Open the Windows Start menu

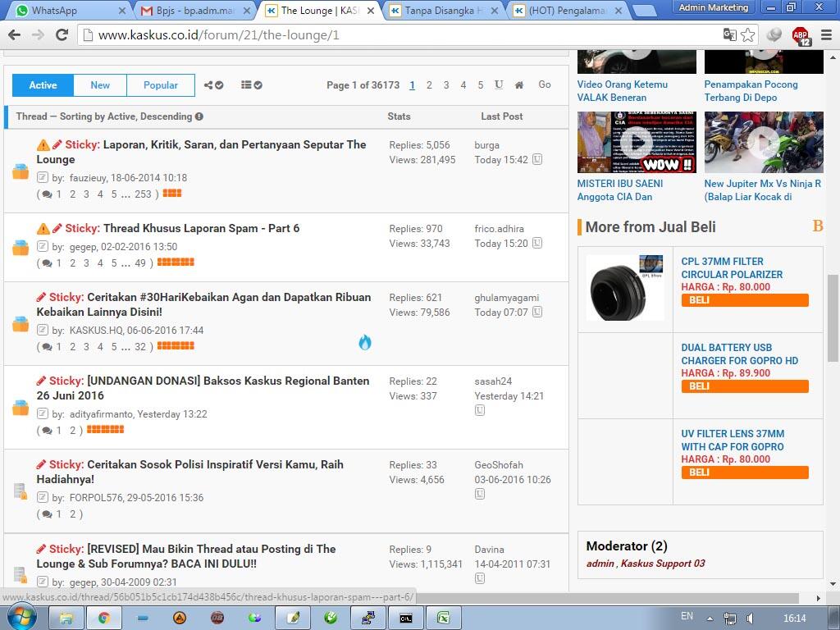pos(21,617)
